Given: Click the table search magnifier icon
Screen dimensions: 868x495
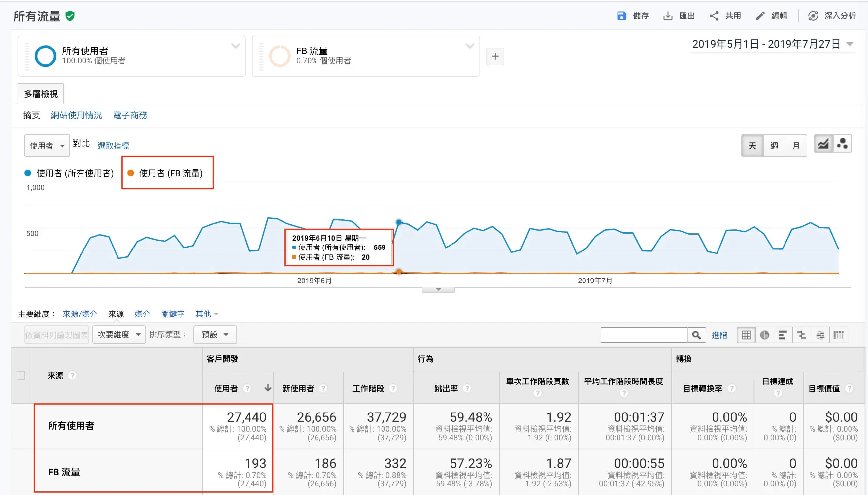Looking at the screenshot, I should point(696,335).
